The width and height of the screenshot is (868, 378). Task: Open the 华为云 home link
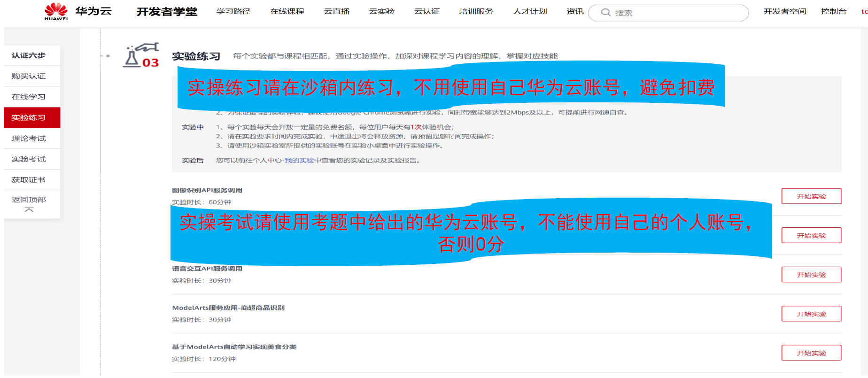[x=93, y=11]
